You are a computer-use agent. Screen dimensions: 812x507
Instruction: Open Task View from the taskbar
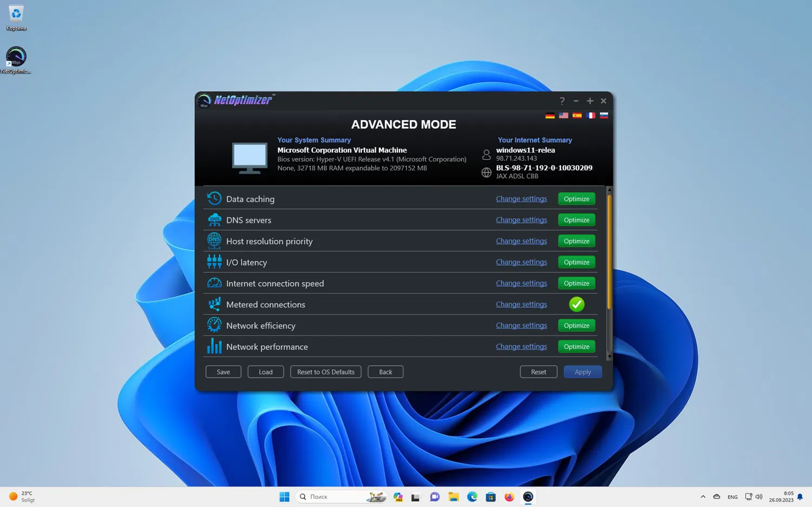tap(416, 497)
